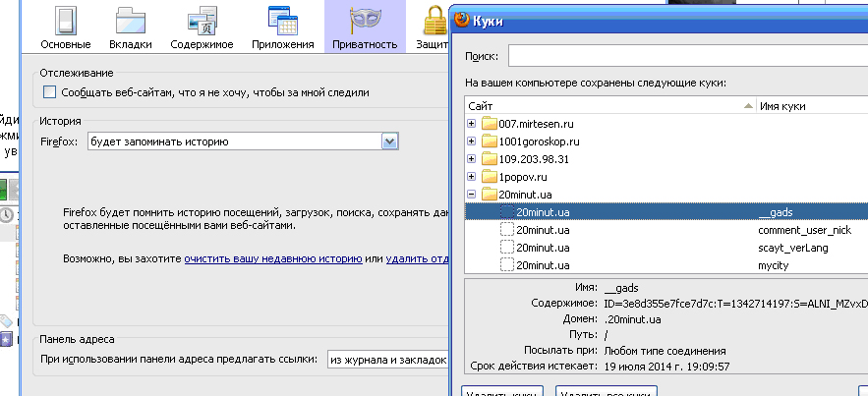Screen dimensions: 868x396
Task: Expand the 007.mirtesen.ru tree node
Action: coord(472,124)
